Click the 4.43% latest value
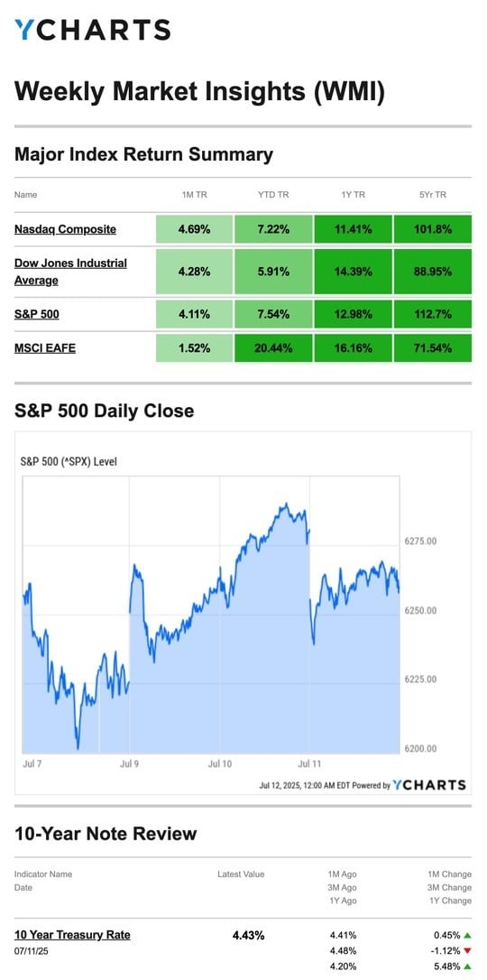The height and width of the screenshot is (980, 487). (x=249, y=935)
